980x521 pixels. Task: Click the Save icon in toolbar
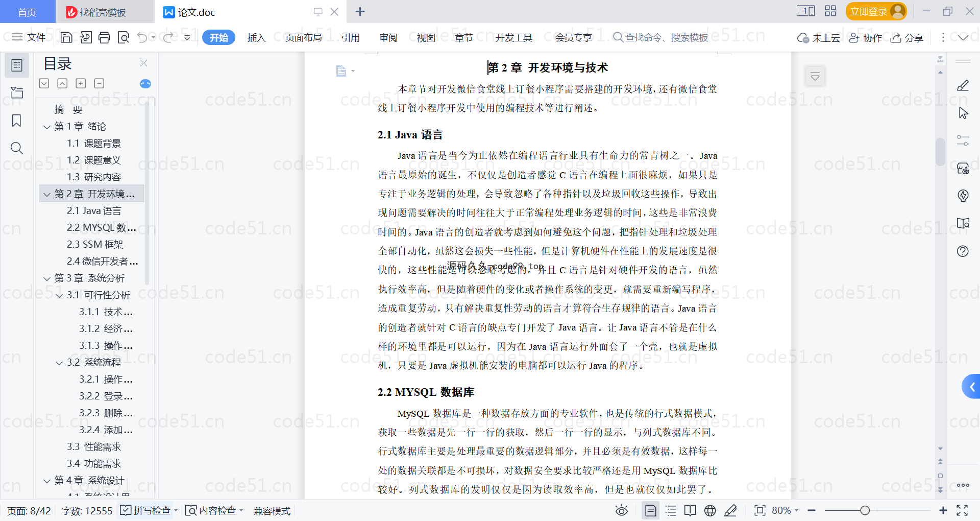[66, 37]
